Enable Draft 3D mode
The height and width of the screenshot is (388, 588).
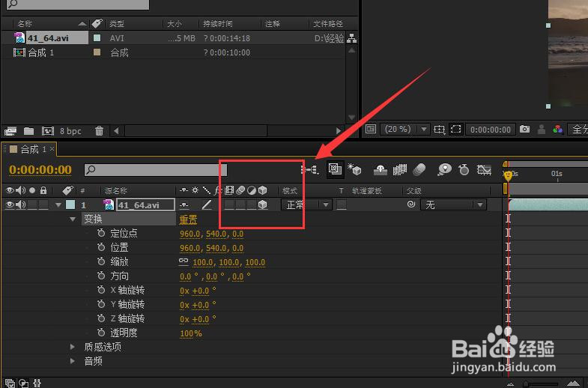(354, 169)
